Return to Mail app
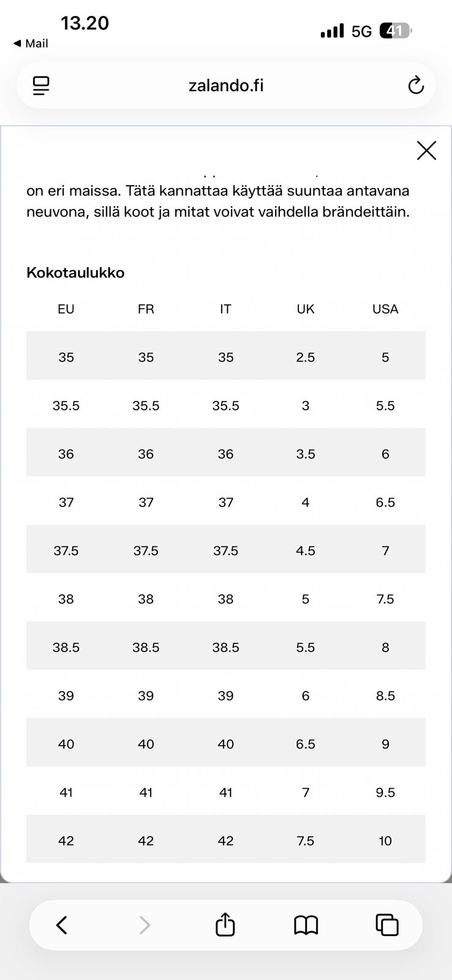 click(x=31, y=43)
